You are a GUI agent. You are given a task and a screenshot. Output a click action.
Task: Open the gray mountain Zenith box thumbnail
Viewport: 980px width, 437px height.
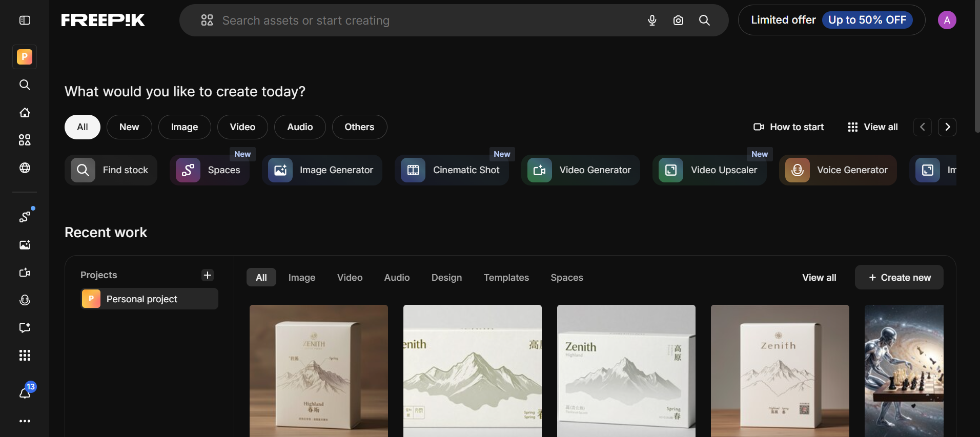point(626,371)
